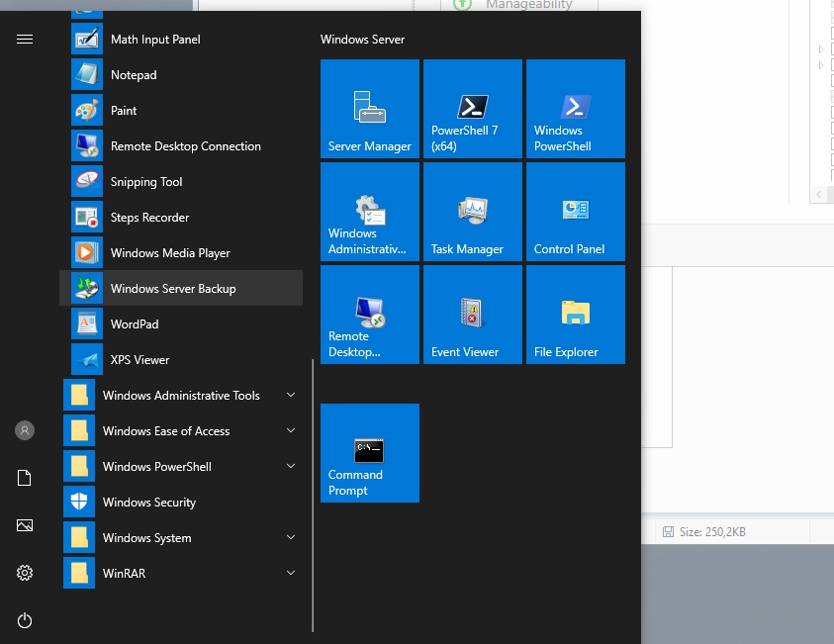Click the Start menu app list scrollbar
Image resolution: width=834 pixels, height=644 pixels.
313,495
